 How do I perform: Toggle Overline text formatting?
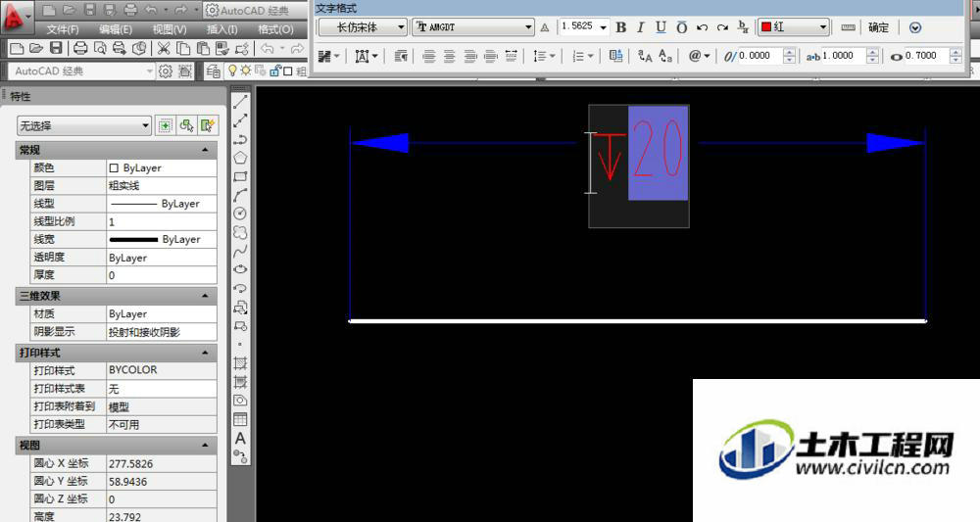(682, 27)
